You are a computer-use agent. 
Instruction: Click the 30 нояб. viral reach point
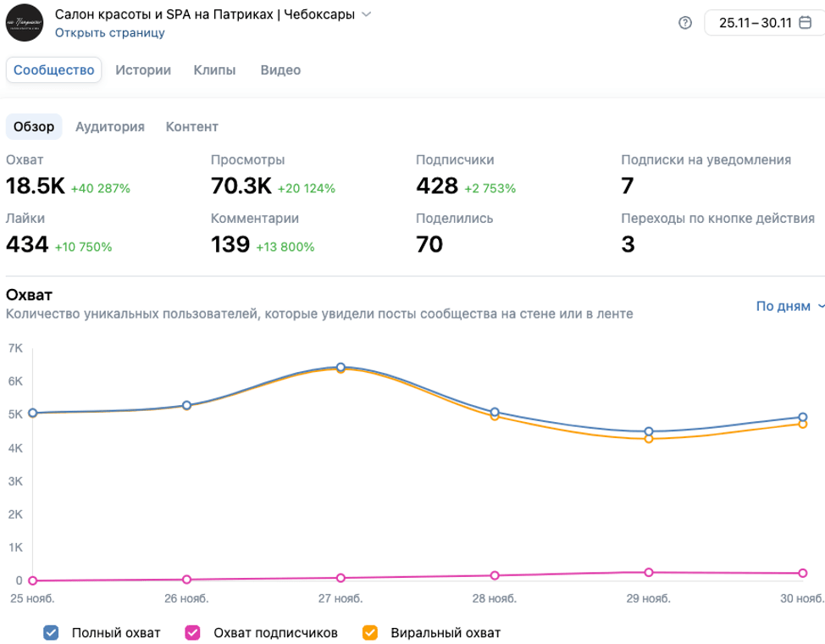pos(803,424)
